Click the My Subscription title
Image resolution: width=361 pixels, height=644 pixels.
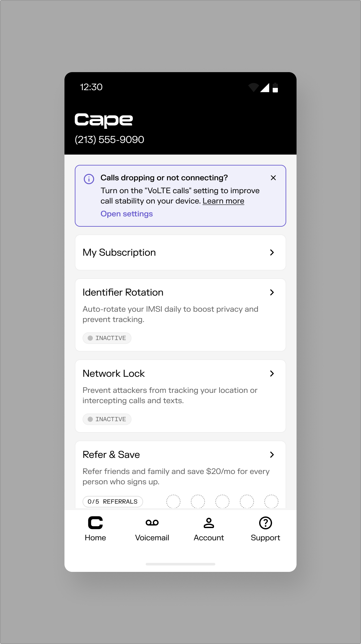point(119,252)
